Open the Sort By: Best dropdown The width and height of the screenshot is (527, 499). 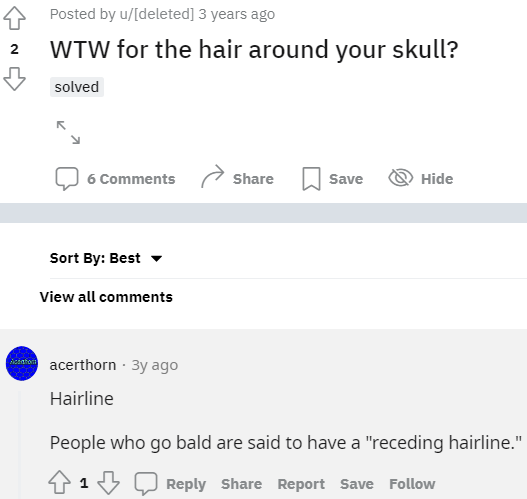point(106,258)
